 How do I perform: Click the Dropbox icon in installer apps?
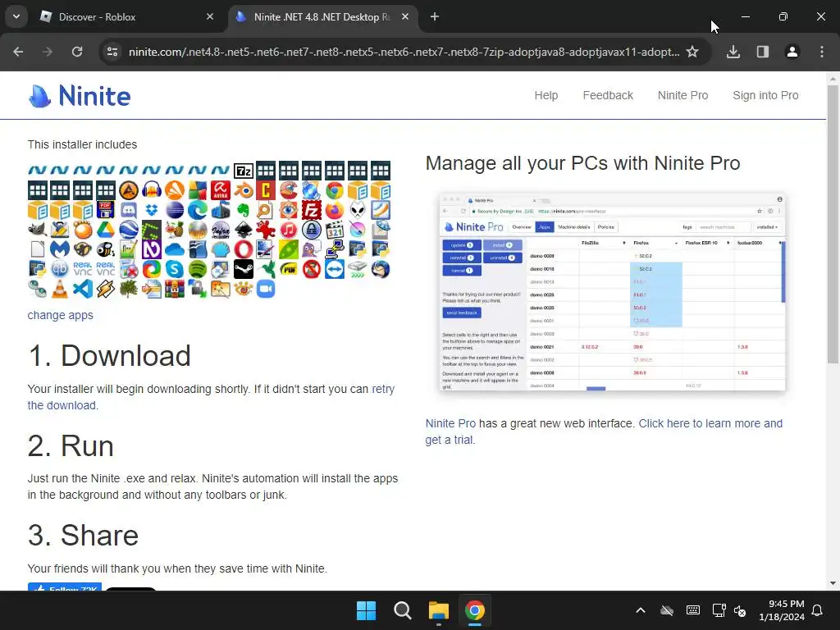[152, 210]
